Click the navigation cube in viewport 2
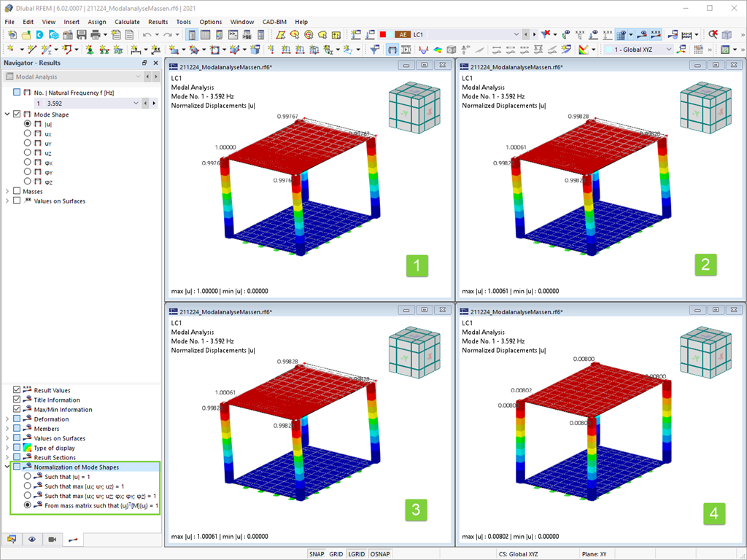 click(705, 106)
